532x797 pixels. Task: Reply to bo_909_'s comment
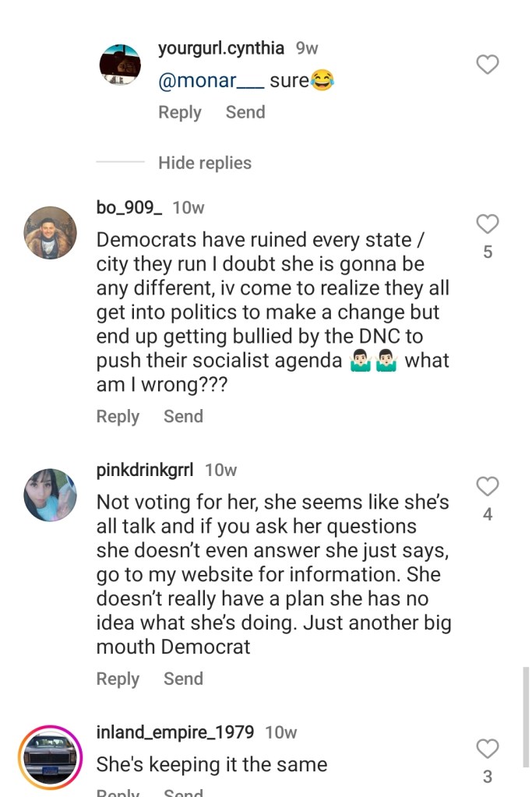(118, 417)
